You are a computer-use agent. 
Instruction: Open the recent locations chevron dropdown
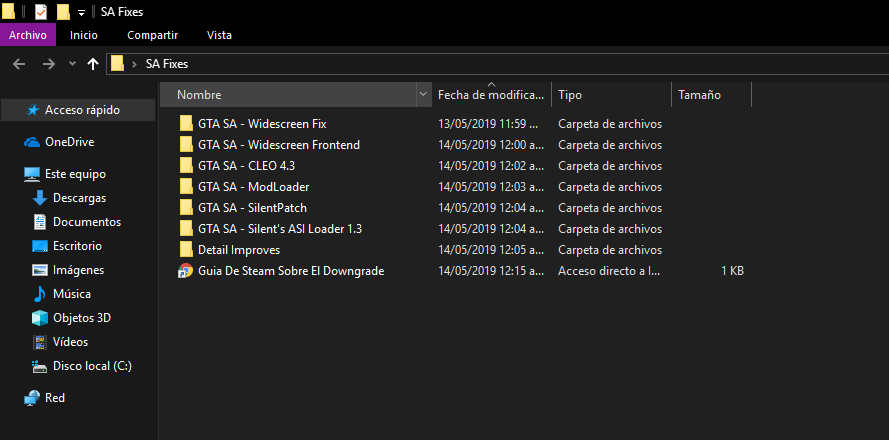(72, 63)
